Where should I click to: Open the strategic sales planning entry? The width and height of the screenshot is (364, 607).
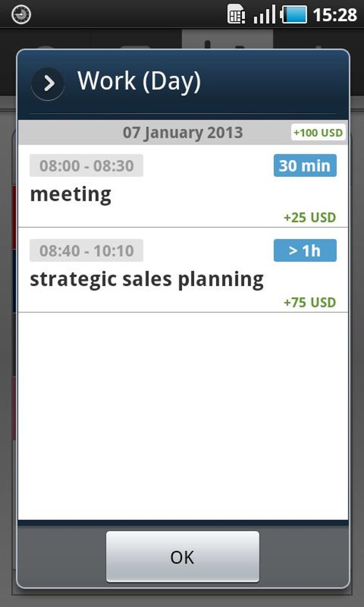[x=147, y=279]
